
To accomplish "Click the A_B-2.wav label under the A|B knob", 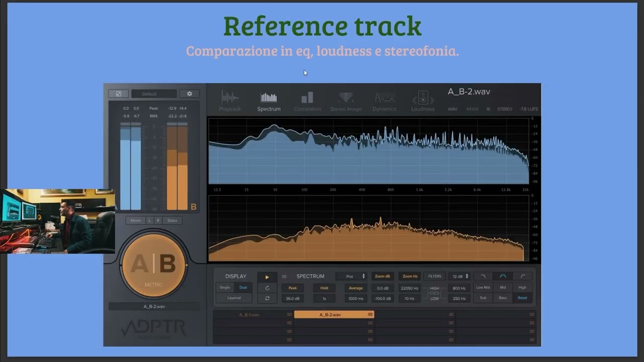I will pyautogui.click(x=154, y=306).
